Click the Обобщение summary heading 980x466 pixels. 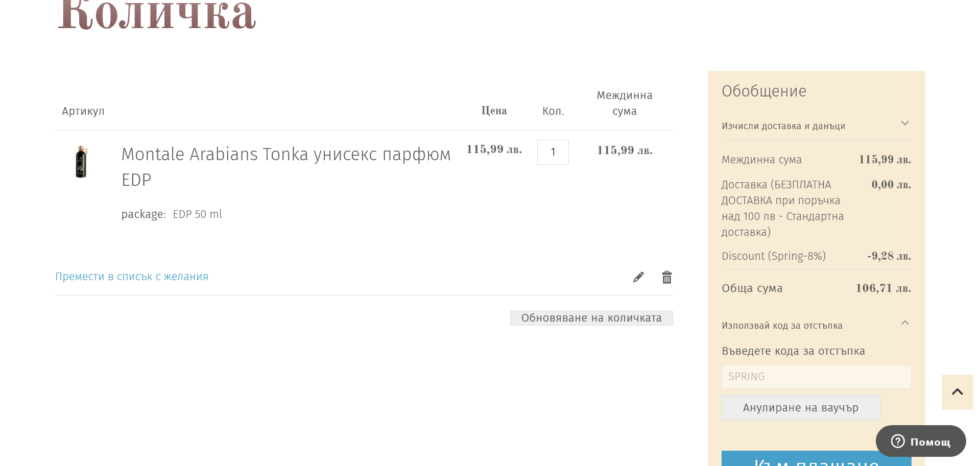pos(764,91)
